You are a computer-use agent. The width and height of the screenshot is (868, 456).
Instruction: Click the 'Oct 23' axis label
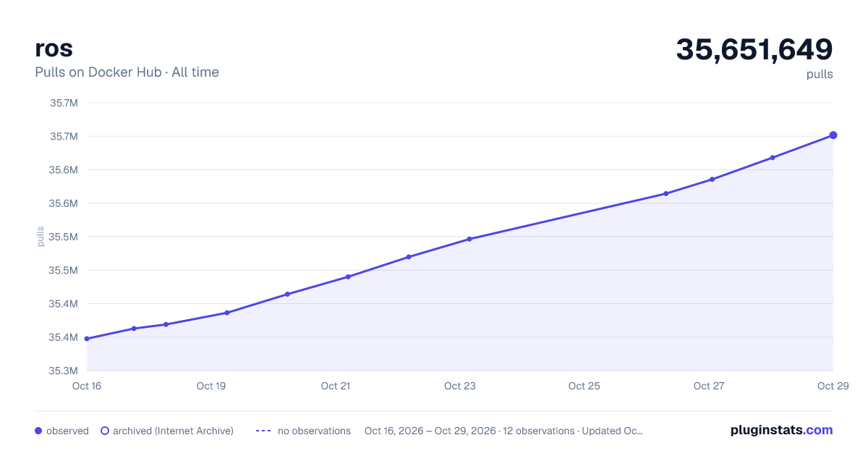coord(460,386)
